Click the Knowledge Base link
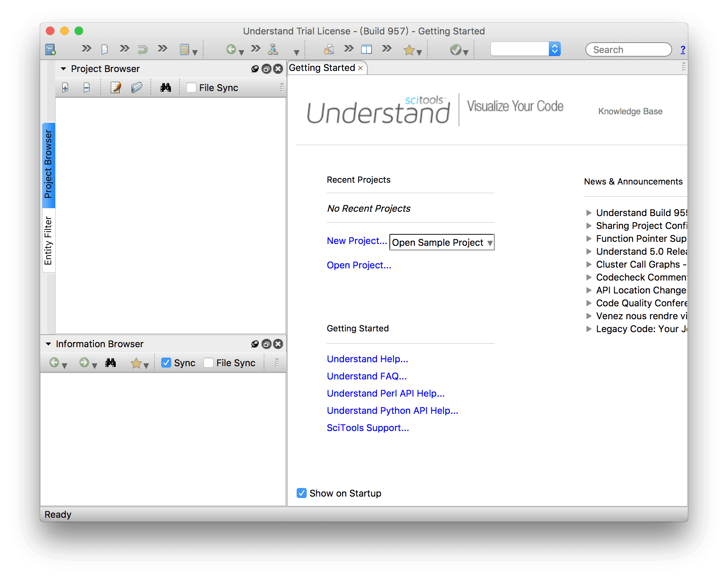 click(x=630, y=111)
